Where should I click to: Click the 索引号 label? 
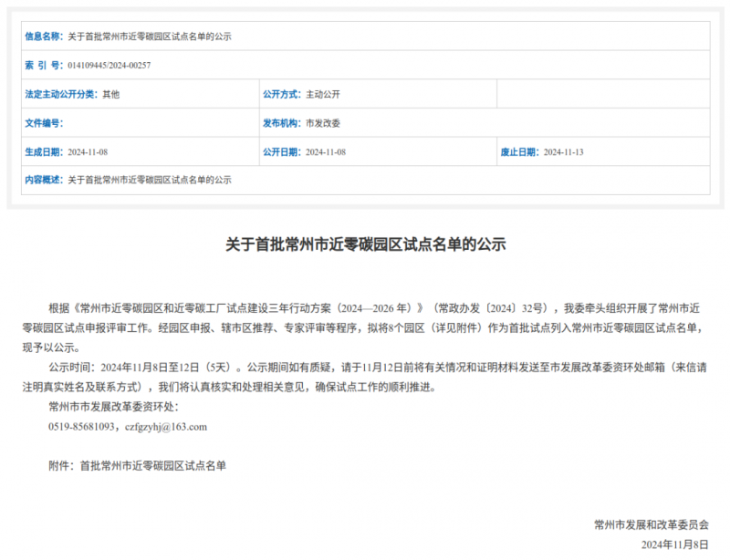pyautogui.click(x=44, y=65)
